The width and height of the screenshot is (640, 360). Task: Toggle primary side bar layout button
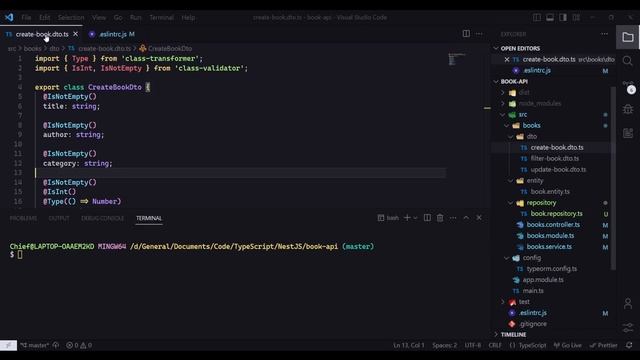[537, 18]
